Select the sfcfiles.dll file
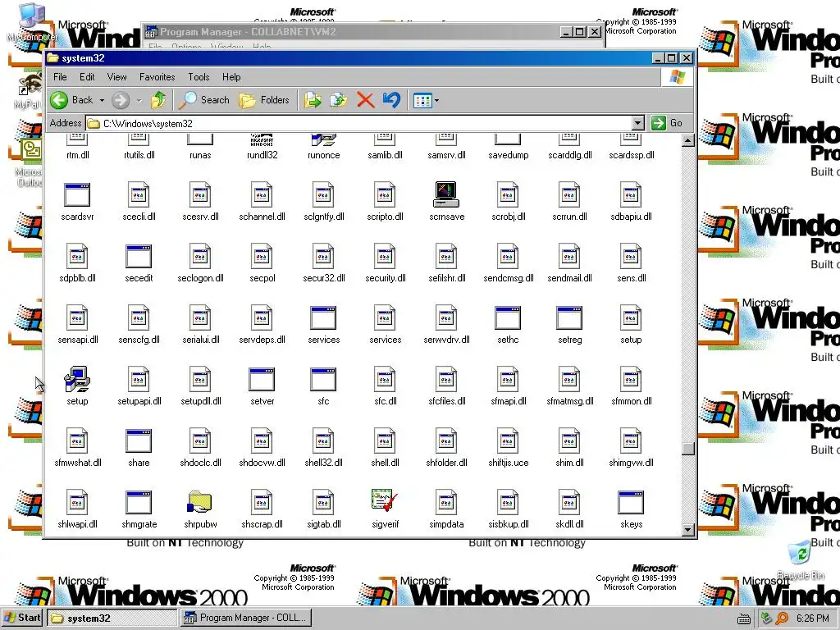 (x=446, y=386)
